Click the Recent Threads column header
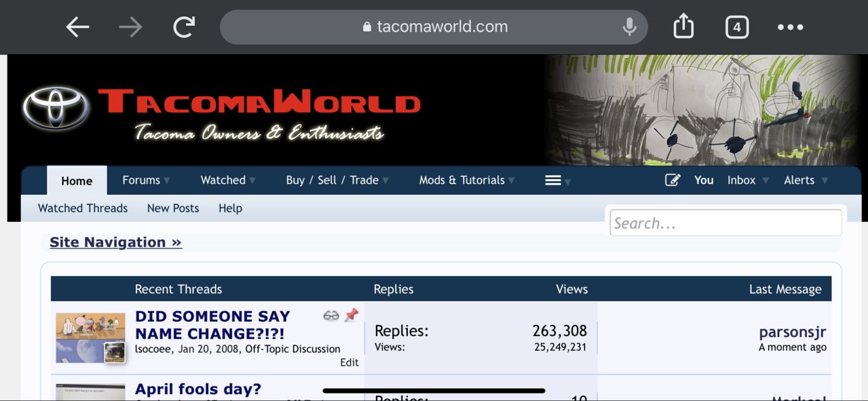The image size is (868, 401). coord(178,289)
